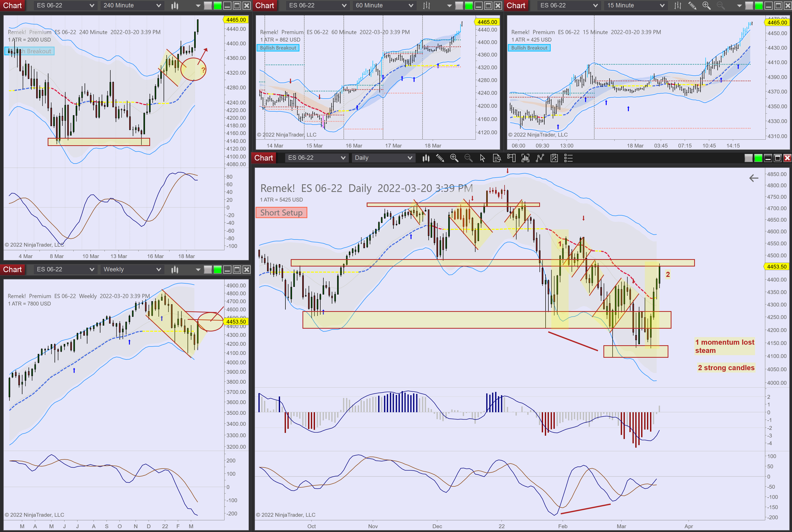Screen dimensions: 792x532
Task: Click zoom in icon on Daily chart
Action: pos(454,158)
